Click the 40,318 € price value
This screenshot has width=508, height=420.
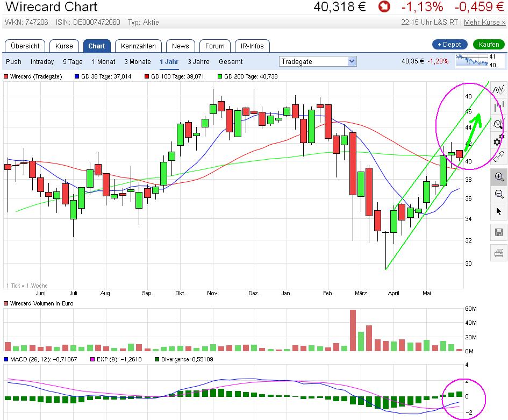[x=340, y=7]
